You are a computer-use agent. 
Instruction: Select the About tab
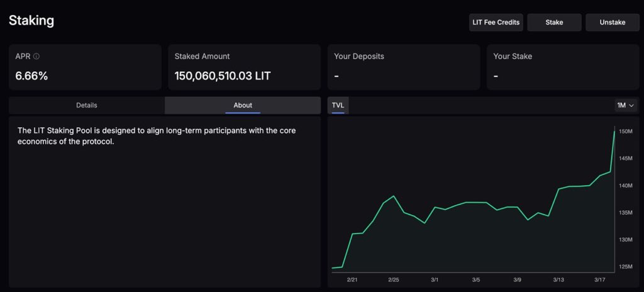click(243, 105)
